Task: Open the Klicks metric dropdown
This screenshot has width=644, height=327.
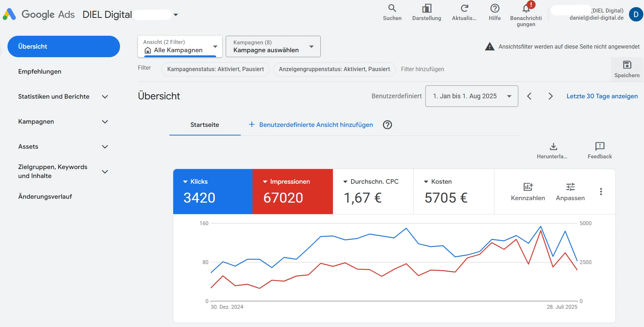Action: click(x=185, y=182)
